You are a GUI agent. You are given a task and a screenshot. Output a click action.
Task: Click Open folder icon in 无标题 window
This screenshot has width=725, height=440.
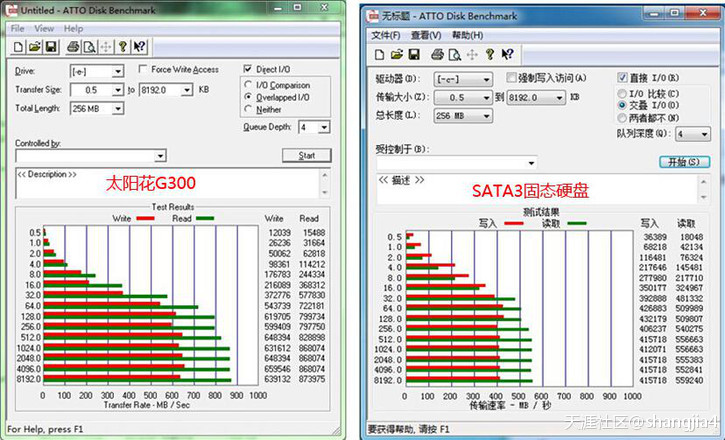397,55
